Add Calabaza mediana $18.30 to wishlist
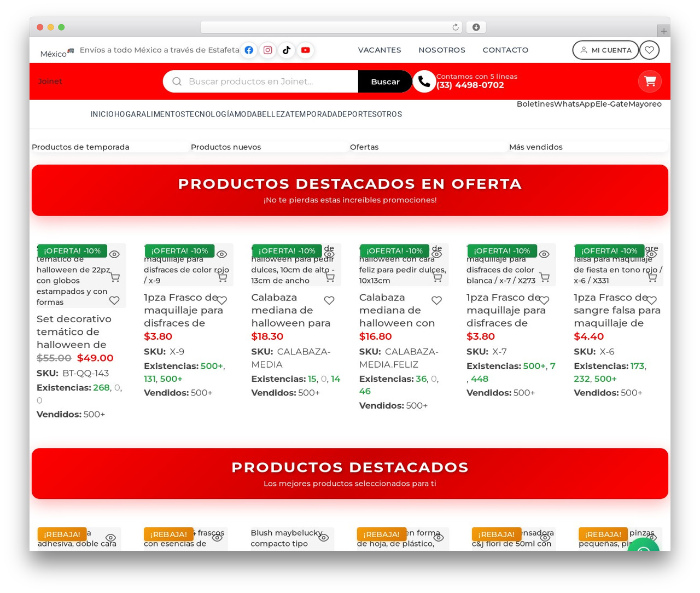The width and height of the screenshot is (700, 593). tap(329, 300)
